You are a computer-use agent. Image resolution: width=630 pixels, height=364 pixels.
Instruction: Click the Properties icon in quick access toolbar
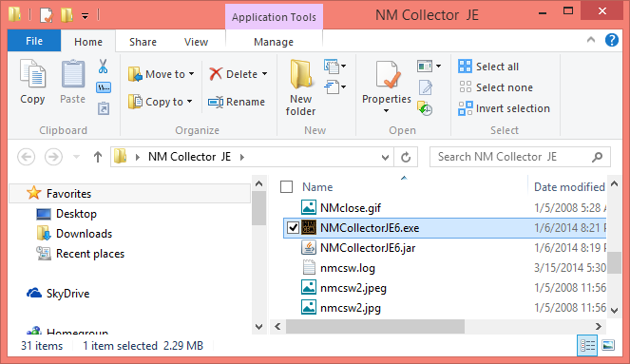tap(47, 15)
